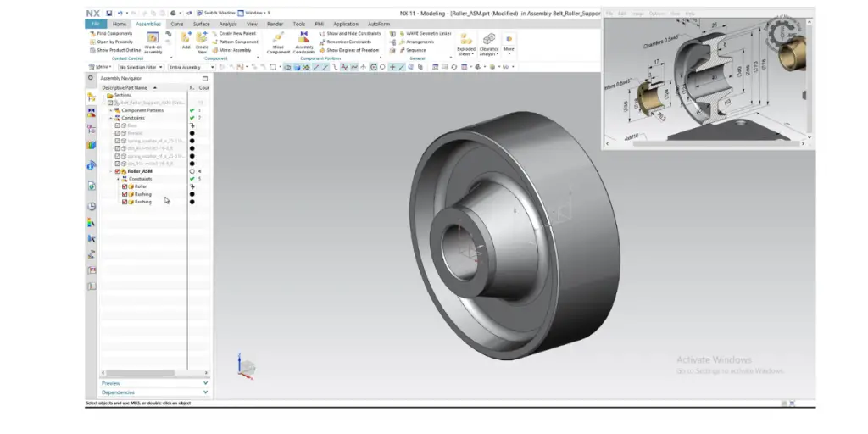Screen dimensions: 868x434
Task: Open the History clock tab in the resource bar
Action: coord(91,207)
